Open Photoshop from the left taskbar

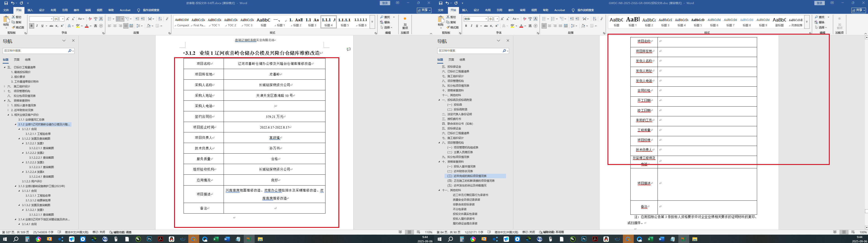pyautogui.click(x=149, y=239)
